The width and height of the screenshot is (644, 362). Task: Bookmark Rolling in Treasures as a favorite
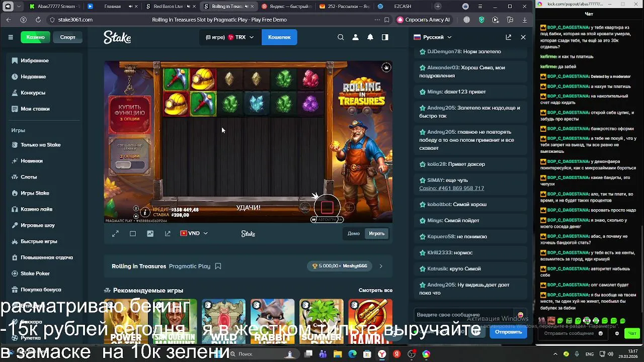point(218,266)
